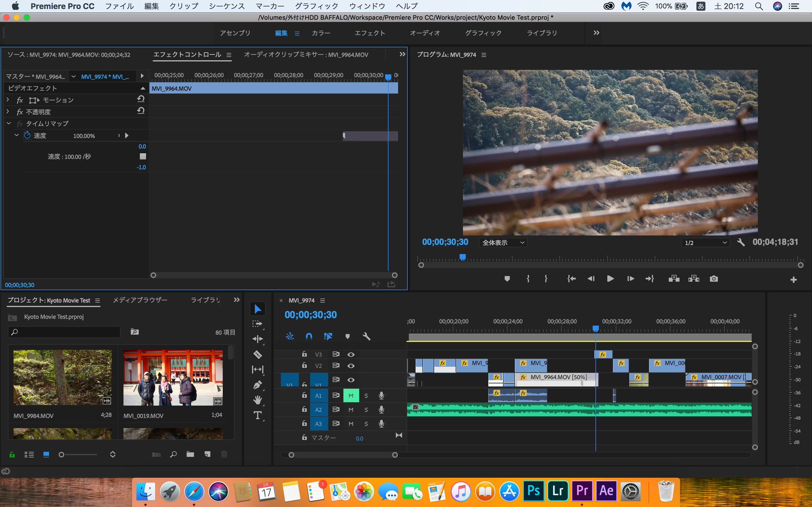Open the 1/2 playback resolution dropdown

(x=705, y=243)
